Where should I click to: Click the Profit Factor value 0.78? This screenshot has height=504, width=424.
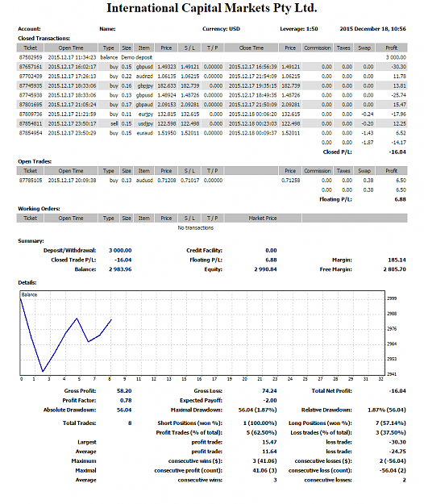pos(126,401)
